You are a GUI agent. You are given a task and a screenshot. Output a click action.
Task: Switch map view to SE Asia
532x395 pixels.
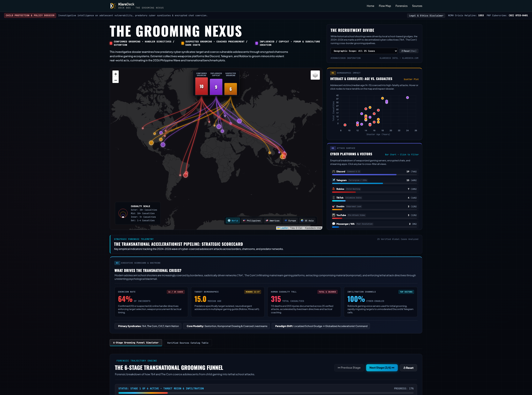point(307,220)
